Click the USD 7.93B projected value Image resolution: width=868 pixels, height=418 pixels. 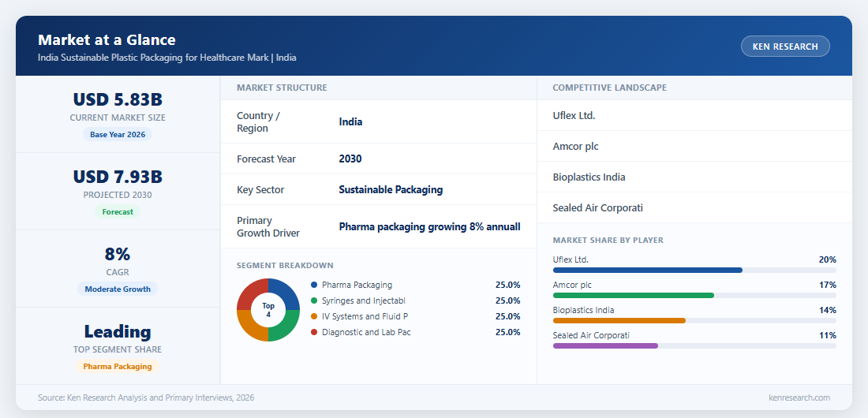coord(118,177)
